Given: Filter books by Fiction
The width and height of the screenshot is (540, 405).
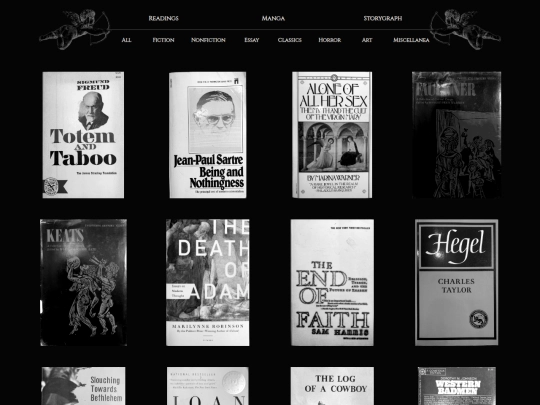Looking at the screenshot, I should (x=163, y=40).
